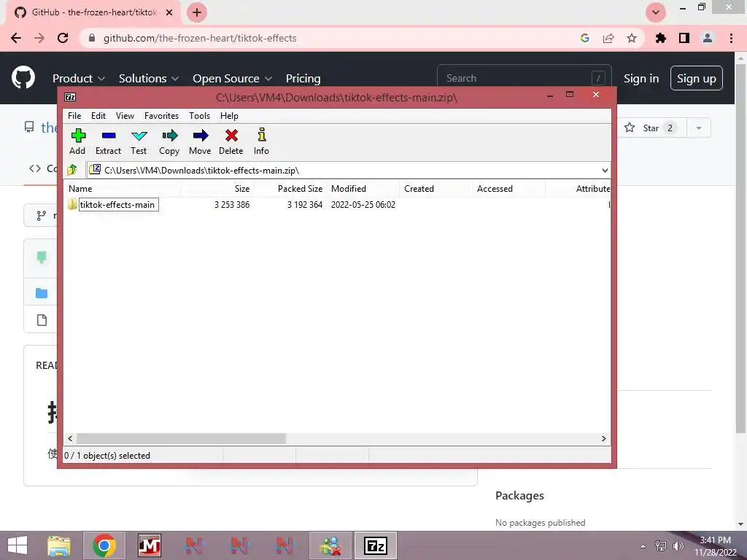Click Sign in on GitHub
This screenshot has height=560, width=747.
click(x=641, y=78)
